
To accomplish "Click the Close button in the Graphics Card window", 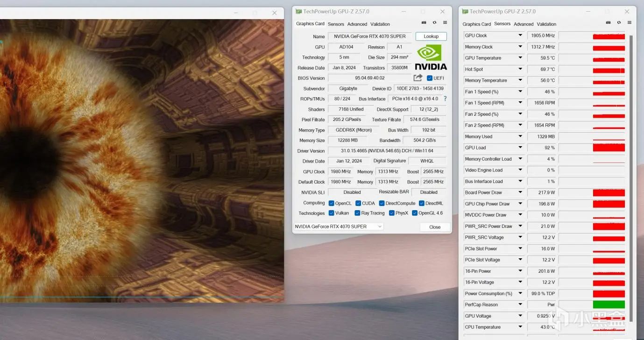I will tap(435, 227).
